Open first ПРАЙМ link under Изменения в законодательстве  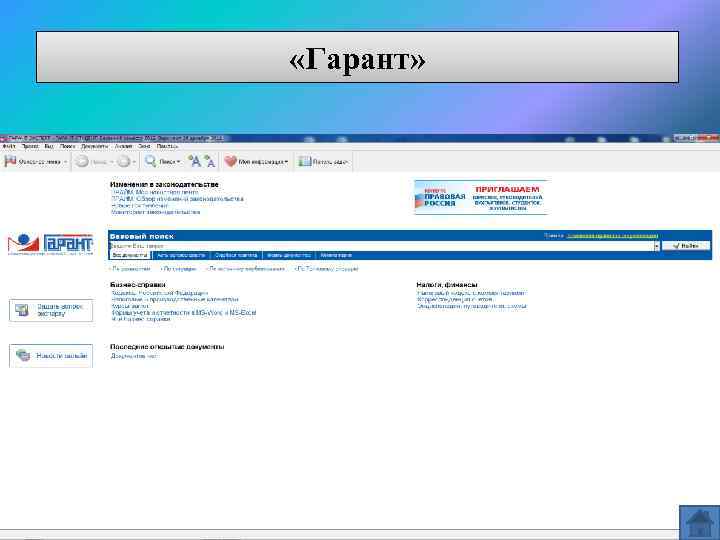click(x=155, y=192)
